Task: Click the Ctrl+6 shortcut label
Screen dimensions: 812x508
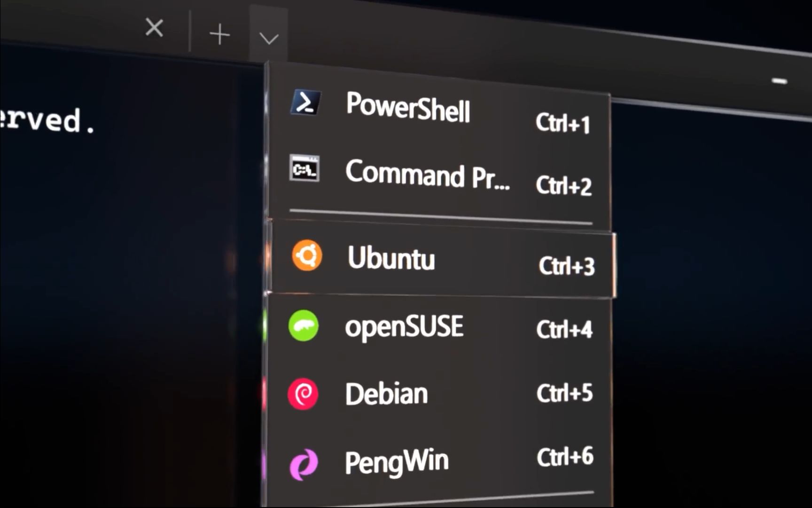Action: click(x=565, y=457)
